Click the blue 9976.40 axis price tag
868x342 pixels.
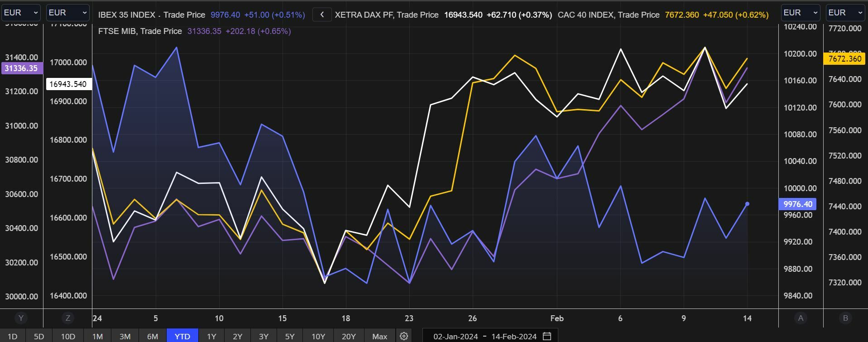(798, 204)
